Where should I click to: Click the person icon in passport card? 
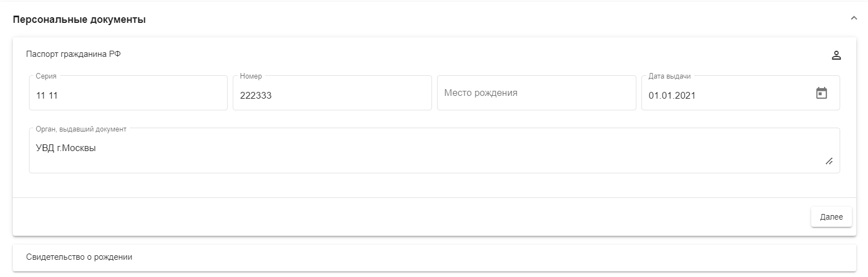pyautogui.click(x=836, y=55)
